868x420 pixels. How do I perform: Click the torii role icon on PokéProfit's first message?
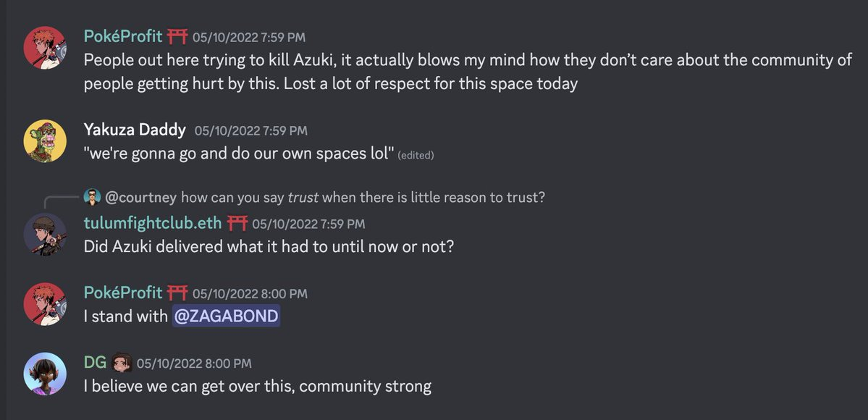pos(178,36)
